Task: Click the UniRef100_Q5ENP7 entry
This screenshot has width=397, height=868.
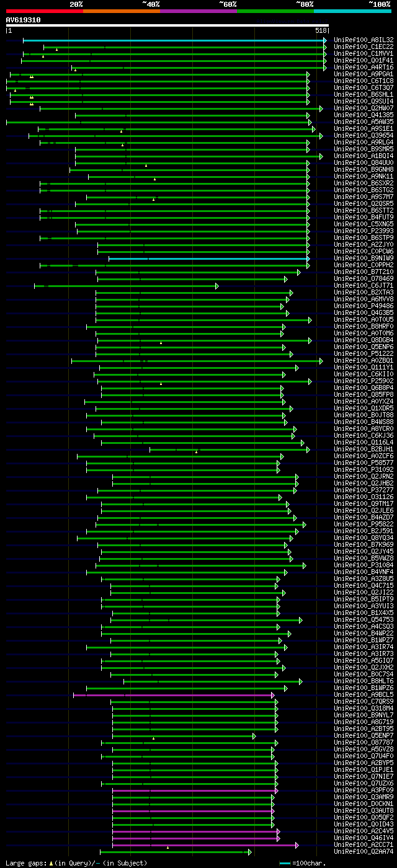Action: [x=364, y=736]
